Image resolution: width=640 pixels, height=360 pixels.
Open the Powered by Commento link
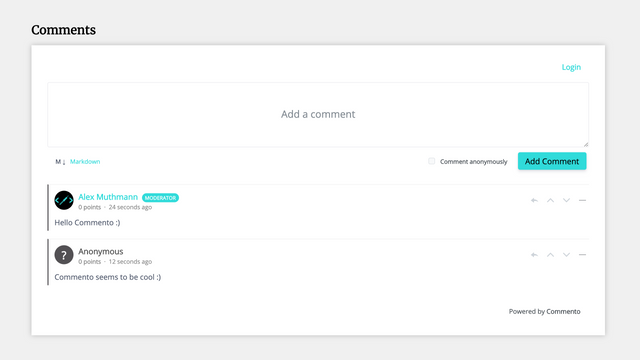(x=544, y=311)
